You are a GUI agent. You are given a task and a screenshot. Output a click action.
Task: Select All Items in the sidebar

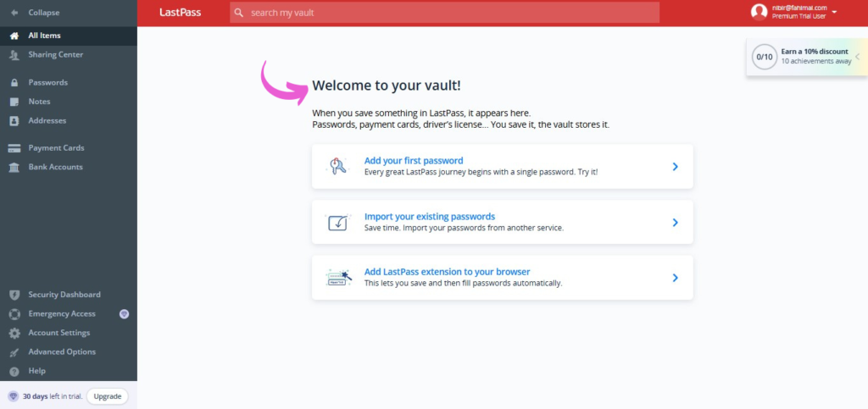pos(69,36)
